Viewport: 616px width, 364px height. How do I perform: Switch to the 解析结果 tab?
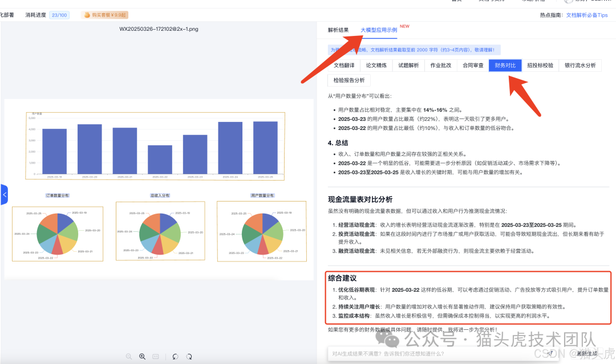pyautogui.click(x=338, y=30)
